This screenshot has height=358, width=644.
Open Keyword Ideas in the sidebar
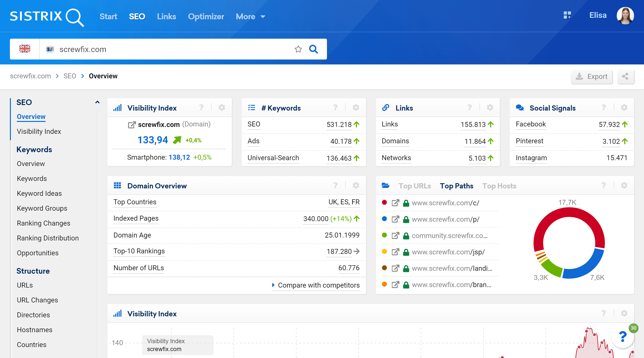point(39,193)
